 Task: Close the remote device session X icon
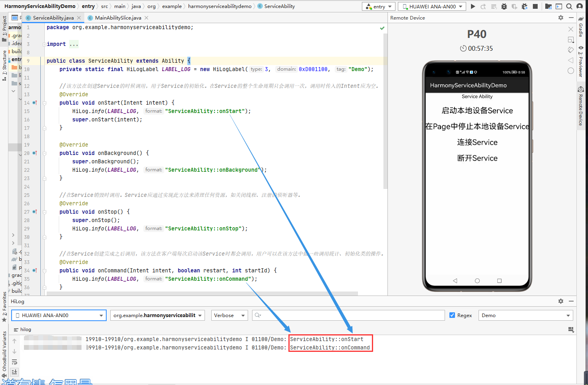[571, 29]
